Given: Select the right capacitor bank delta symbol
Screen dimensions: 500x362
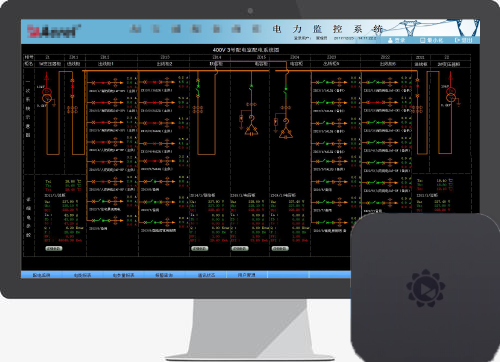Looking at the screenshot, I should (286, 133).
